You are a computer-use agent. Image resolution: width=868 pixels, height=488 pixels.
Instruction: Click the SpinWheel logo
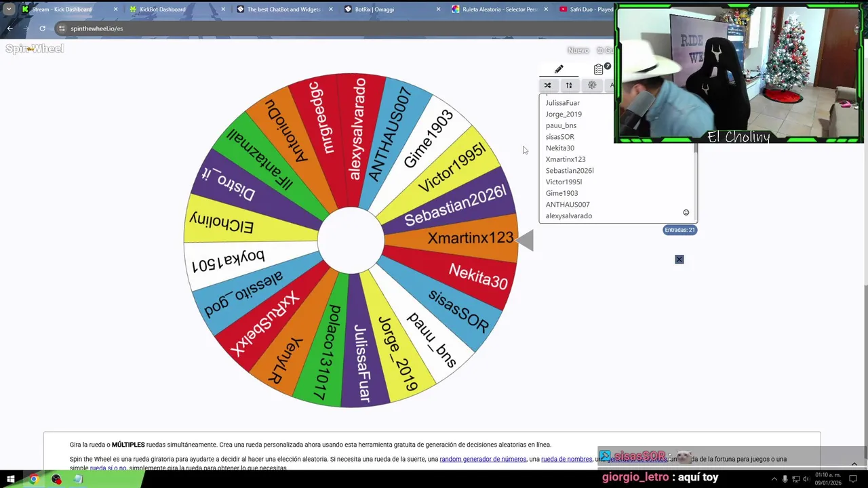tap(35, 49)
